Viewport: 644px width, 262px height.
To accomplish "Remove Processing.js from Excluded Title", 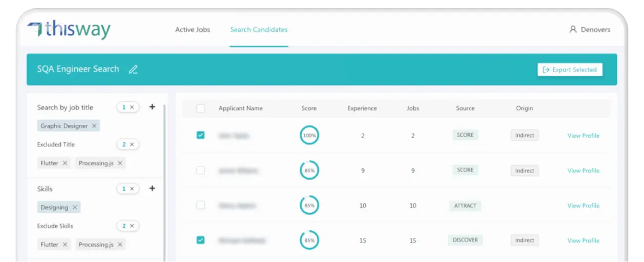I will click(x=120, y=163).
